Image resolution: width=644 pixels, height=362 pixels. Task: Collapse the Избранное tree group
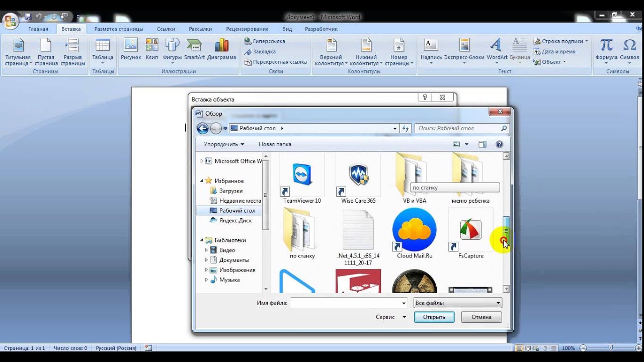202,181
